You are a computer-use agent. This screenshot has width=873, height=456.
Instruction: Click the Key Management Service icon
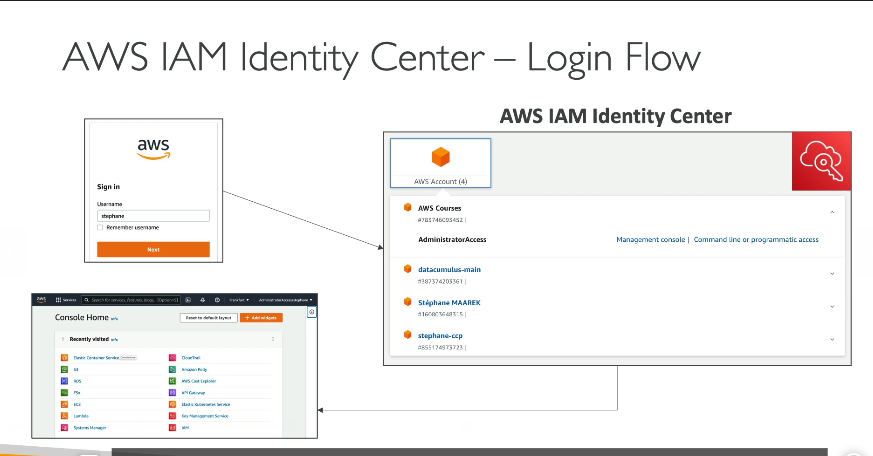pos(173,416)
